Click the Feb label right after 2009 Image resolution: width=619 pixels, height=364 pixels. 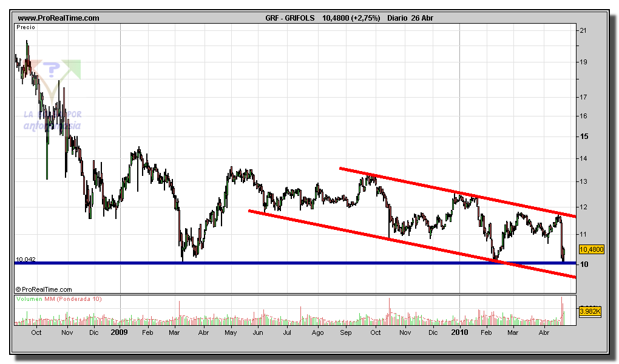(x=147, y=333)
